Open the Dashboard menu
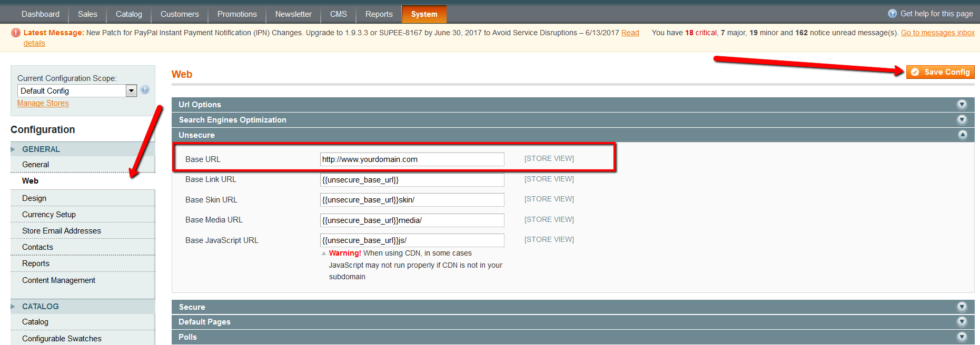Screen dimensions: 980x345 tap(41, 14)
